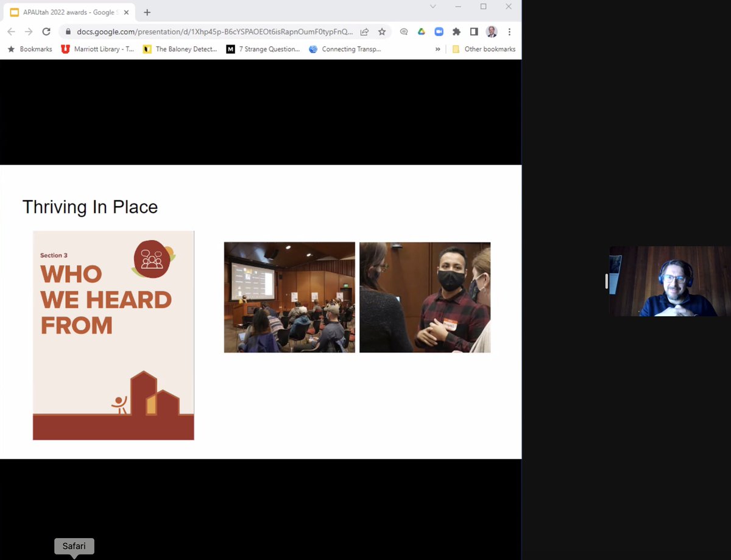Open the Google Drive extension icon

(x=421, y=31)
